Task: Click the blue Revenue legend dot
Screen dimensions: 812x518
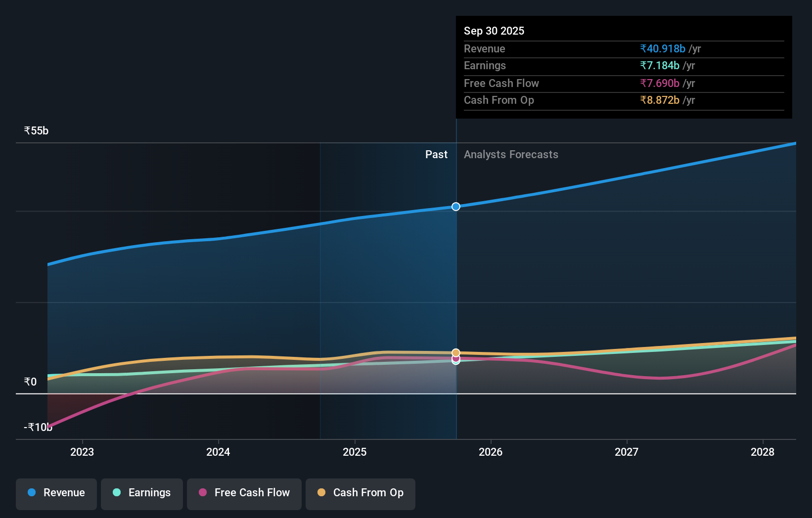Action: [32, 493]
